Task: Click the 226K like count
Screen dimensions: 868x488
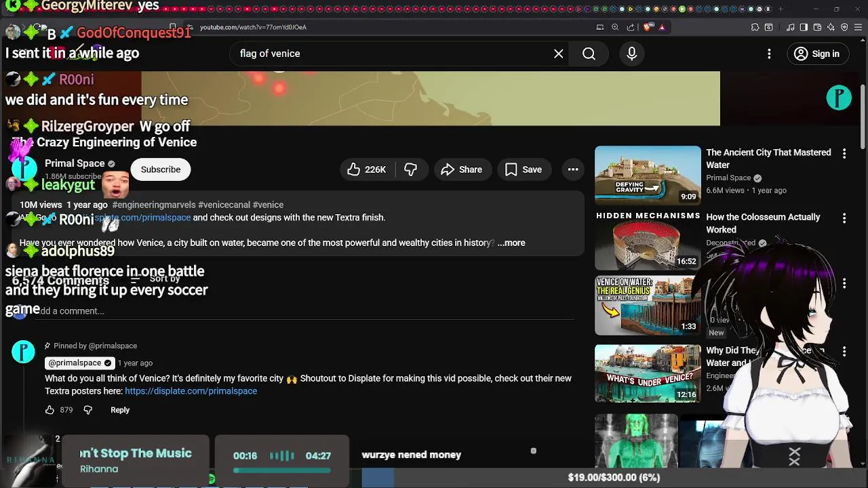Action: tap(375, 169)
